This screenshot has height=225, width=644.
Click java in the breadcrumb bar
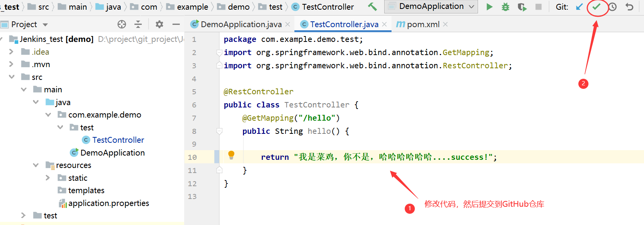(x=113, y=7)
